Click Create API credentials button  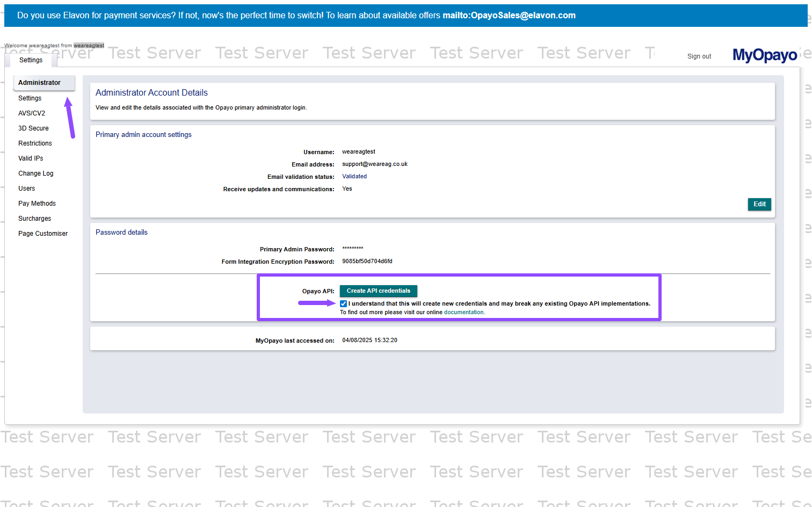tap(379, 291)
